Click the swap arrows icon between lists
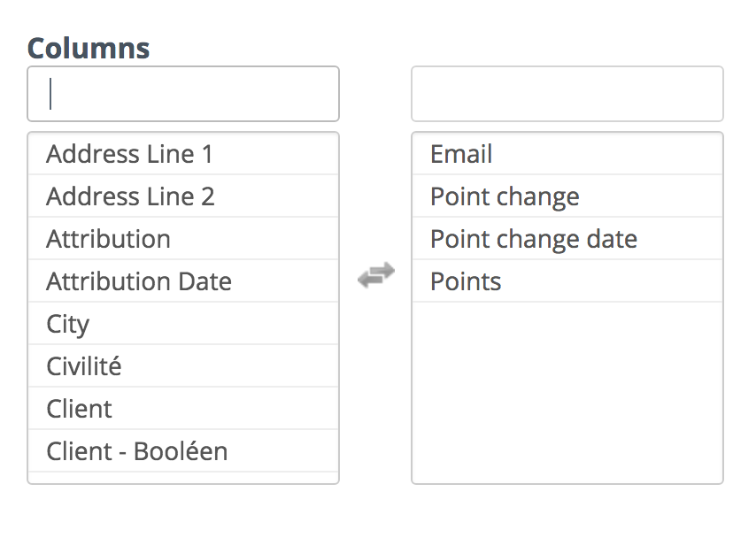The width and height of the screenshot is (756, 538). coord(376,275)
